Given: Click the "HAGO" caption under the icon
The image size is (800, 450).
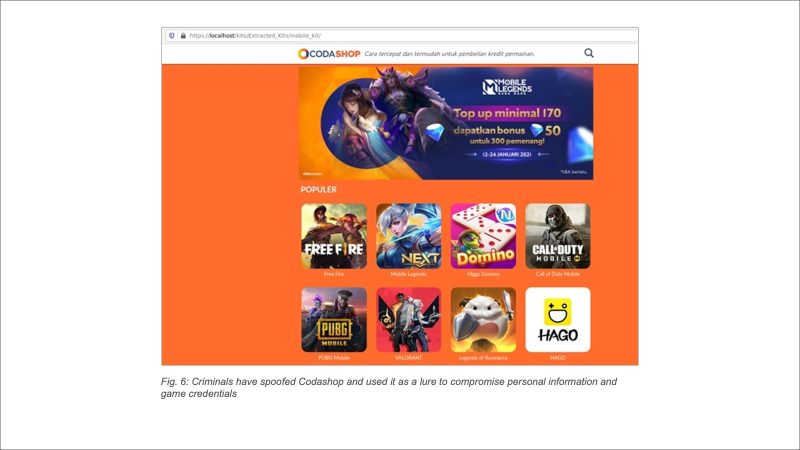Looking at the screenshot, I should tap(557, 357).
